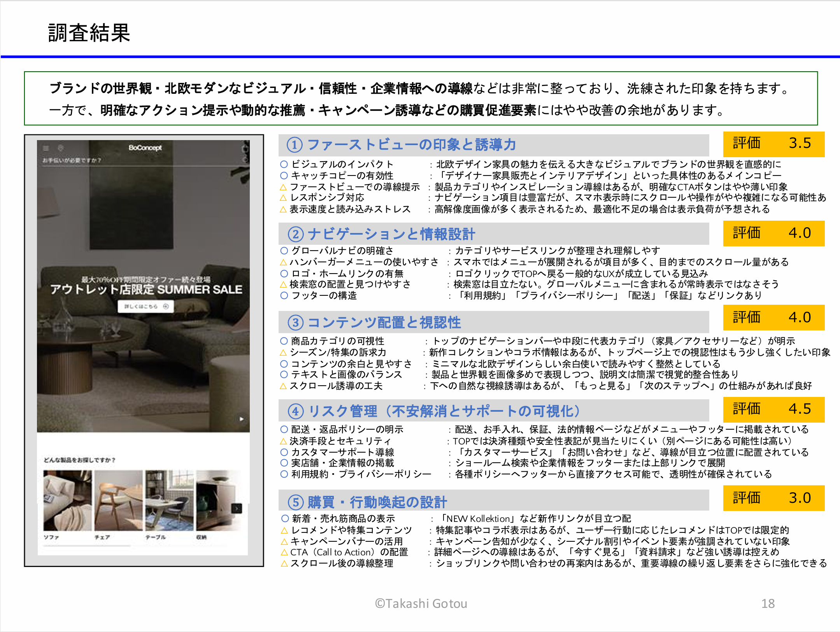The image size is (840, 632).
Task: Select the ソファ category thumbnail
Action: click(x=68, y=500)
